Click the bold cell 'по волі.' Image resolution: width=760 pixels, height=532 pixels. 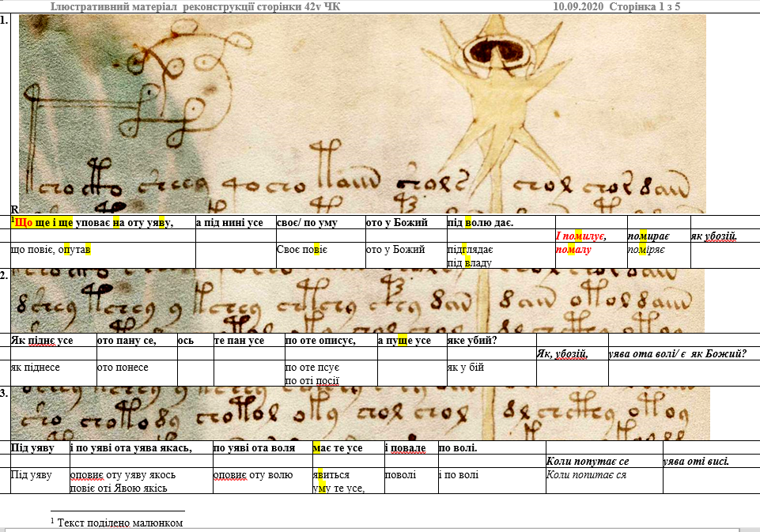pos(492,447)
